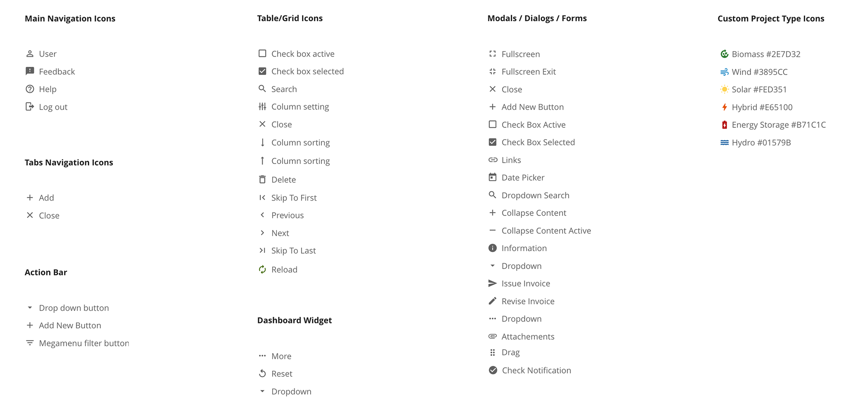The image size is (868, 411).
Task: Uncheck the 'Check box selected' checkbox
Action: [262, 71]
